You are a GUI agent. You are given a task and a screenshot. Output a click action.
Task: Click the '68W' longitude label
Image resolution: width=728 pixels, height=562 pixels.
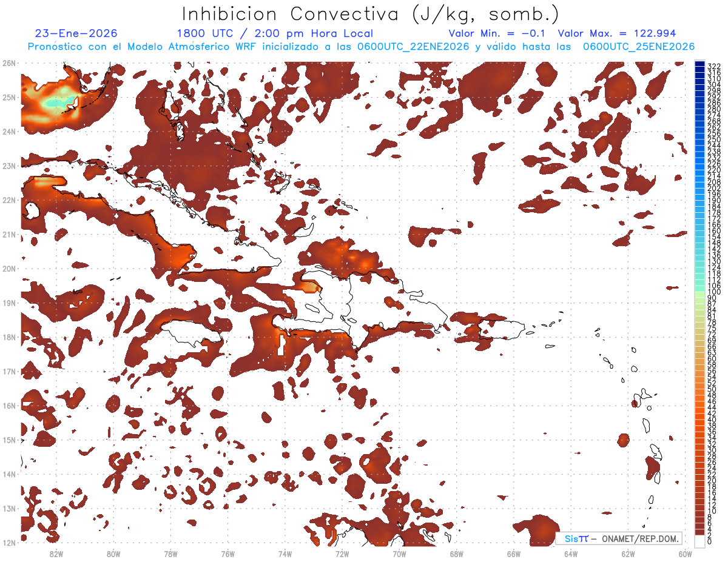[457, 554]
